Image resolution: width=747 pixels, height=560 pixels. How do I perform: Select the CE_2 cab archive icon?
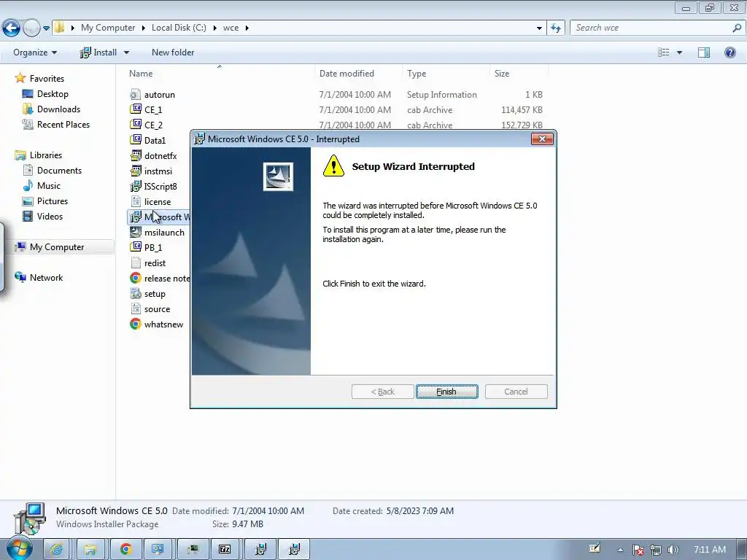(x=135, y=125)
